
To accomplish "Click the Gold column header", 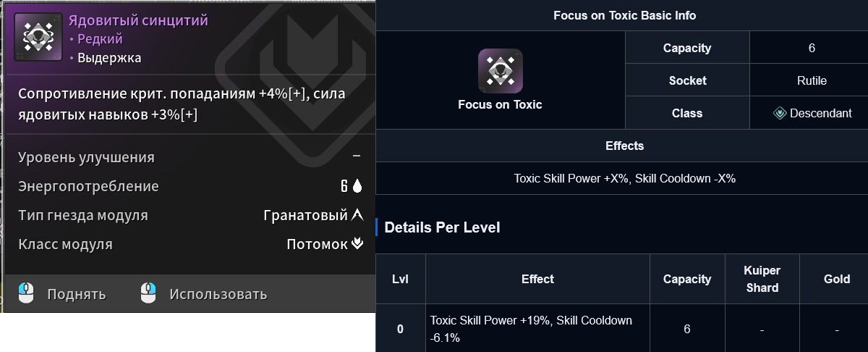I will [836, 279].
